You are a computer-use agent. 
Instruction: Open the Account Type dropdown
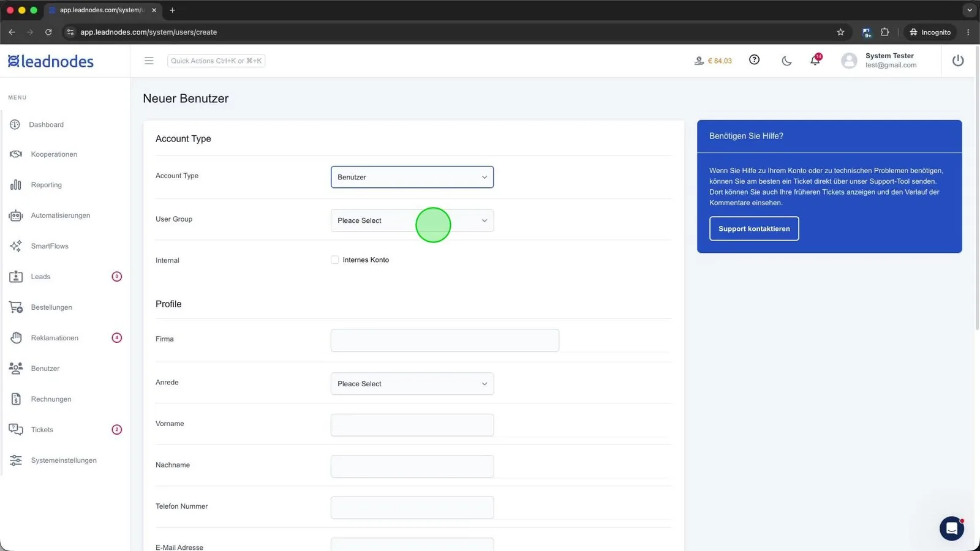412,177
